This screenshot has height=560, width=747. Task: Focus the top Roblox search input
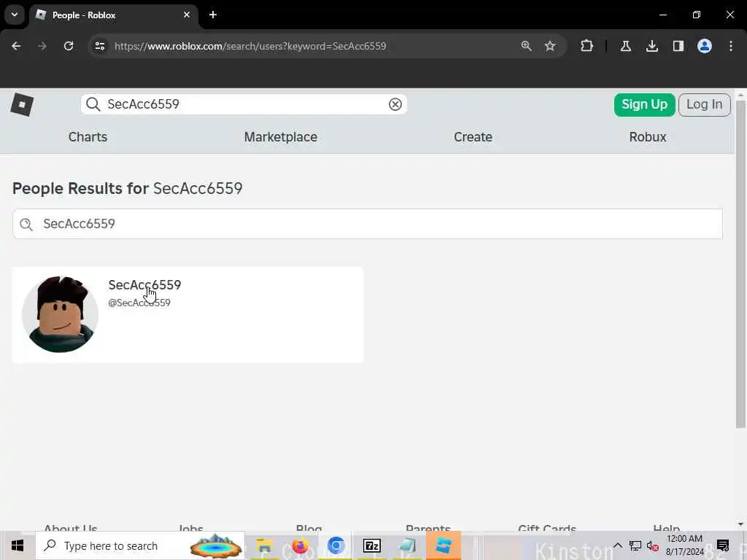[x=244, y=104]
